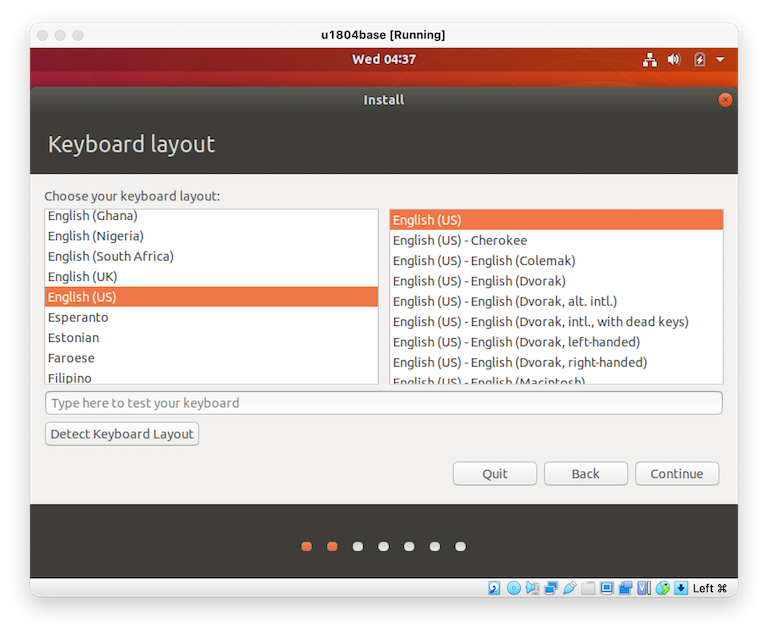Choose Dvorak, intl., with dead keys variant

coord(556,321)
